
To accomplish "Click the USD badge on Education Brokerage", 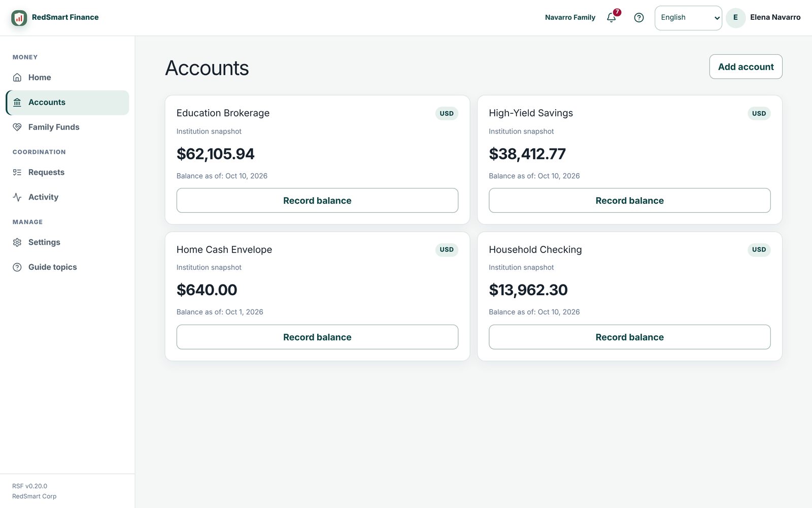I will coord(447,113).
